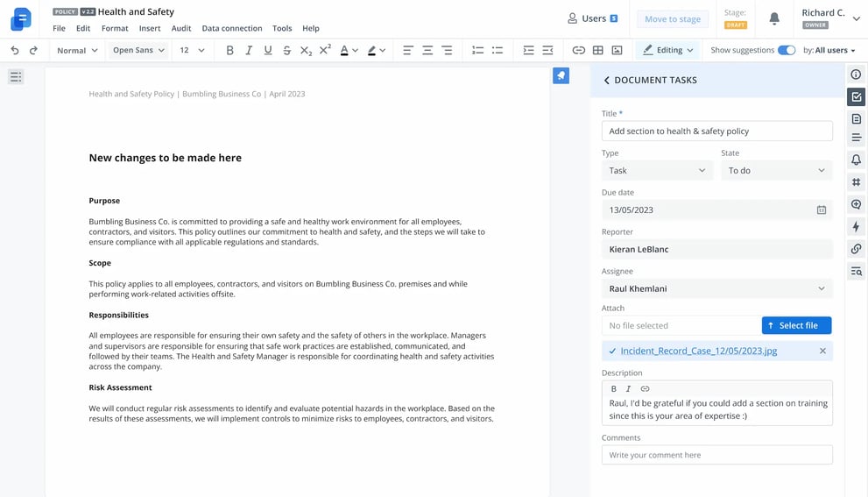This screenshot has width=868, height=497.
Task: Open the notifications bell in header
Action: coord(774,18)
